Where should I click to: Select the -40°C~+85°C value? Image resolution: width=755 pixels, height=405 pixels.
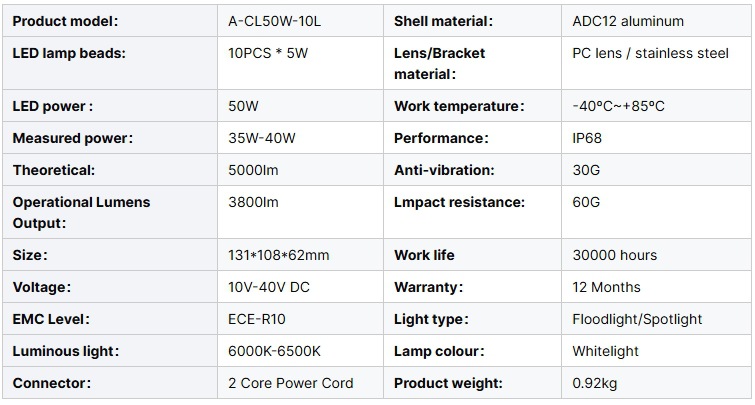(618, 106)
